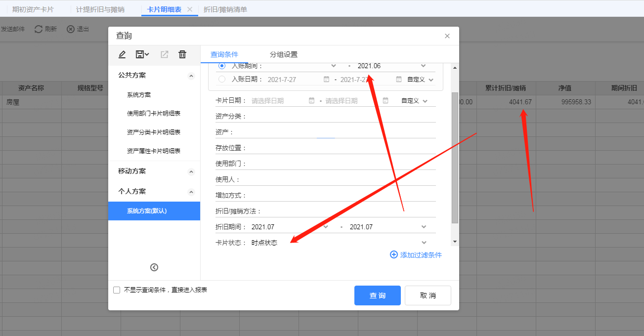Image resolution: width=644 pixels, height=336 pixels.
Task: Select 使用部门卡片明细表 scheme
Action: [x=154, y=114]
